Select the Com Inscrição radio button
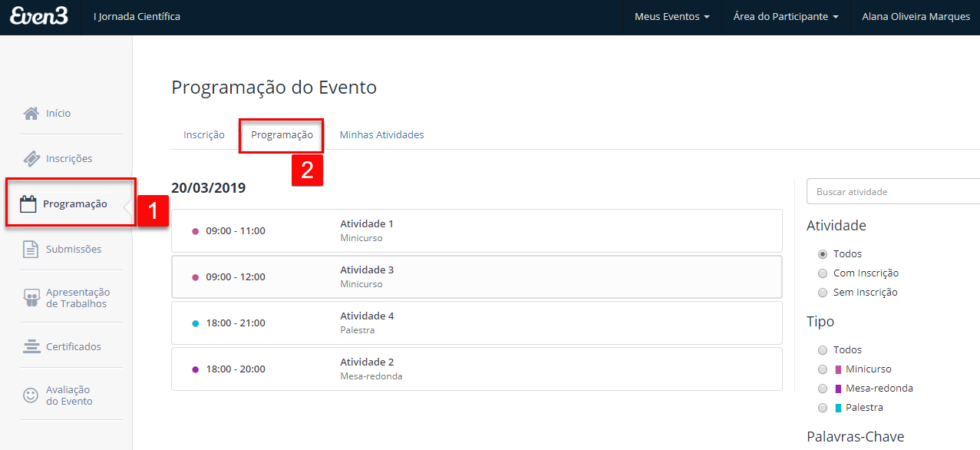This screenshot has width=980, height=450. (823, 273)
